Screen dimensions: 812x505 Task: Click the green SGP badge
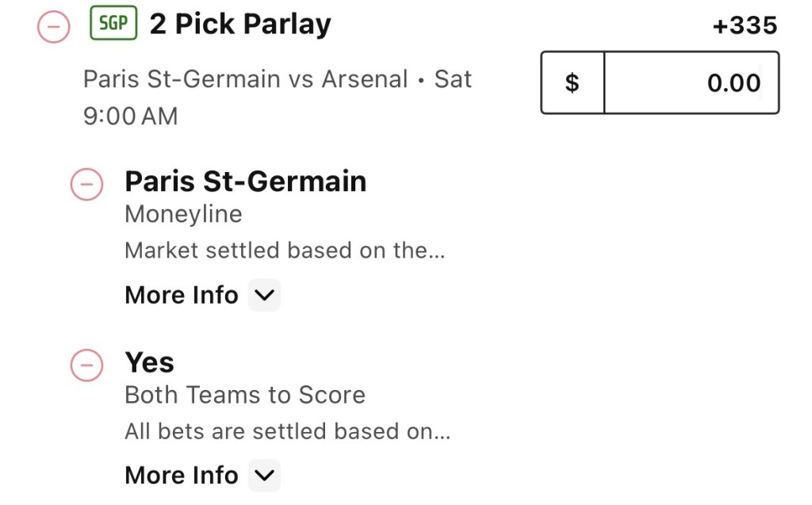pos(113,23)
